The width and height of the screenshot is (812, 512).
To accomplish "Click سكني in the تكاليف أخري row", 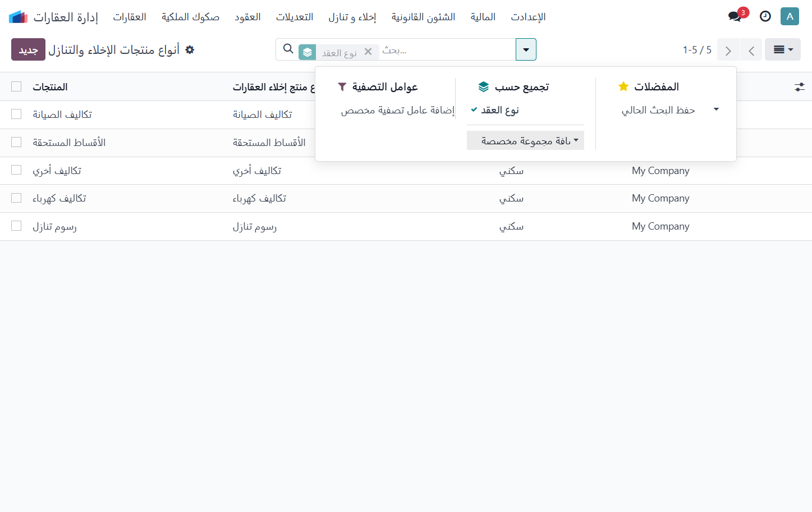I will 511,171.
